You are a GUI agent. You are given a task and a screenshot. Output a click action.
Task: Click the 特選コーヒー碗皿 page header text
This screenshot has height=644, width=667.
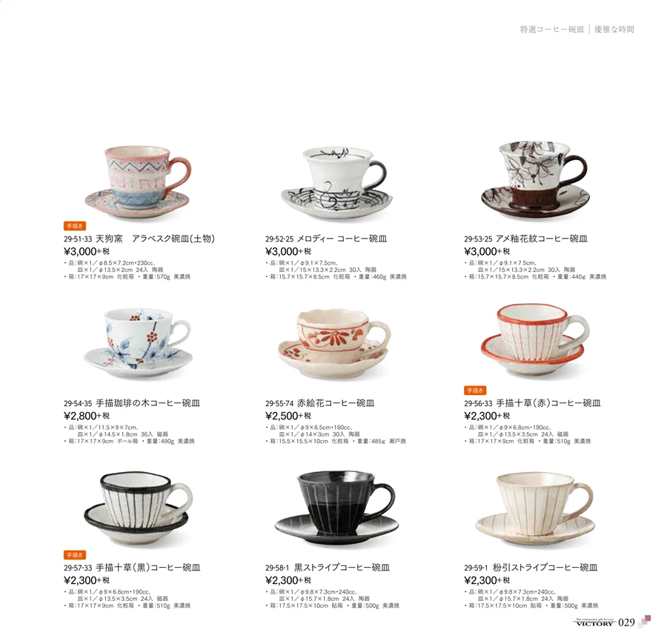(x=551, y=30)
